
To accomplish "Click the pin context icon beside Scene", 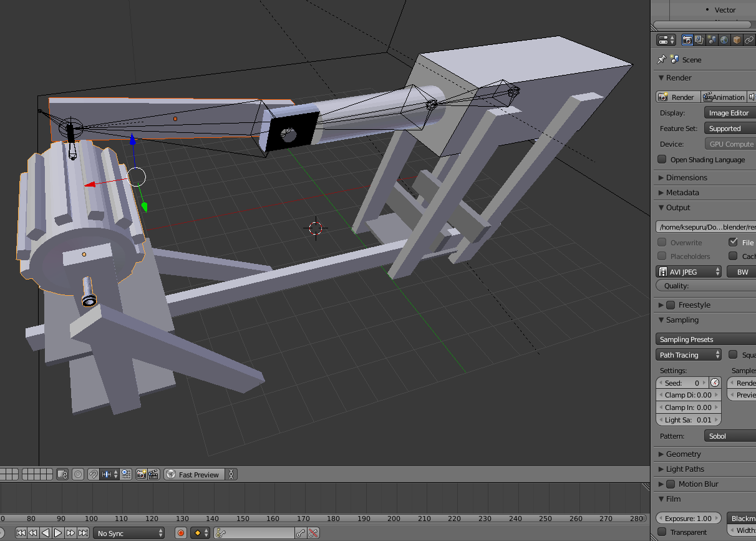I will coord(661,59).
